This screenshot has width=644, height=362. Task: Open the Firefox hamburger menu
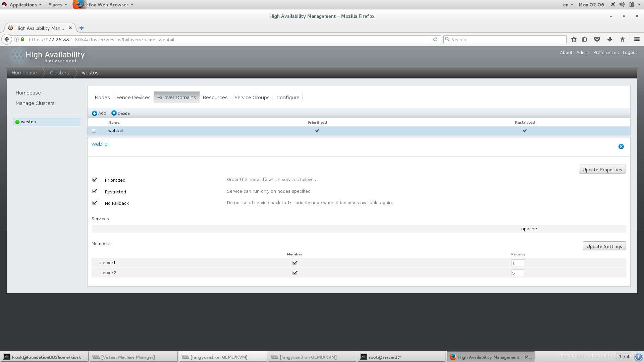(637, 39)
